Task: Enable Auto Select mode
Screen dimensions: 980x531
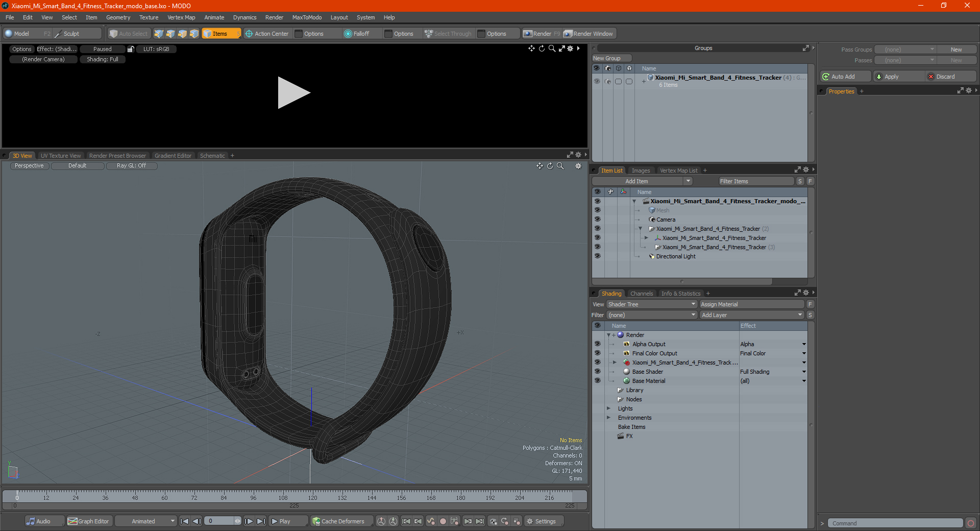Action: 129,34
